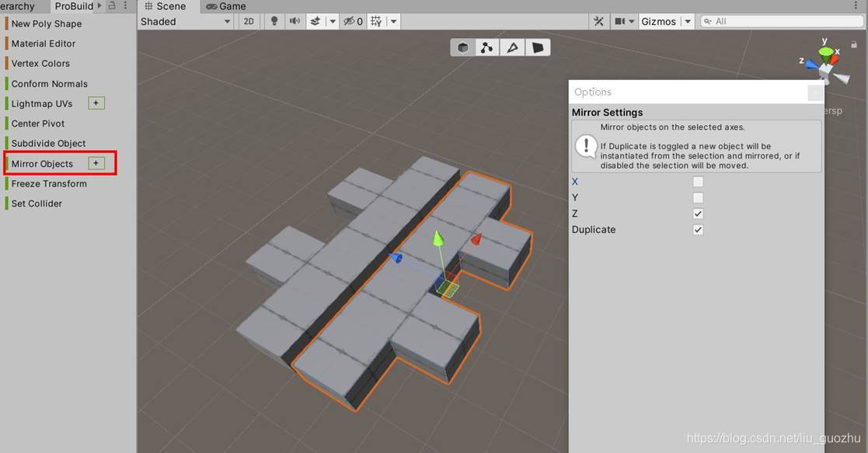Open Mirror Objects options plus button
The width and height of the screenshot is (868, 453).
click(96, 163)
